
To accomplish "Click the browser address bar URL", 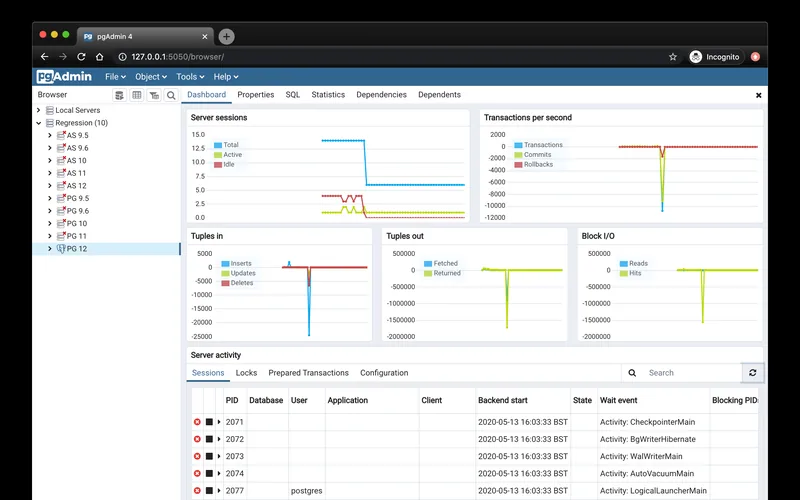I will click(x=178, y=57).
